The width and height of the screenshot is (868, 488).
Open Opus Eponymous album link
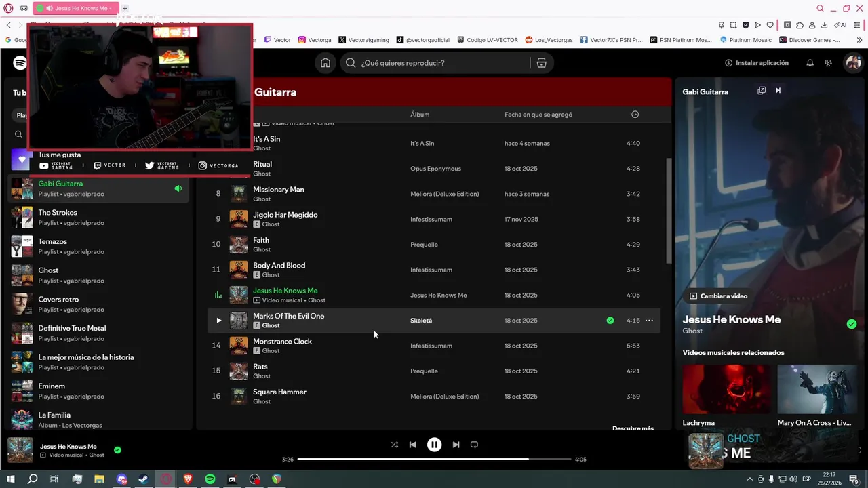(x=435, y=169)
